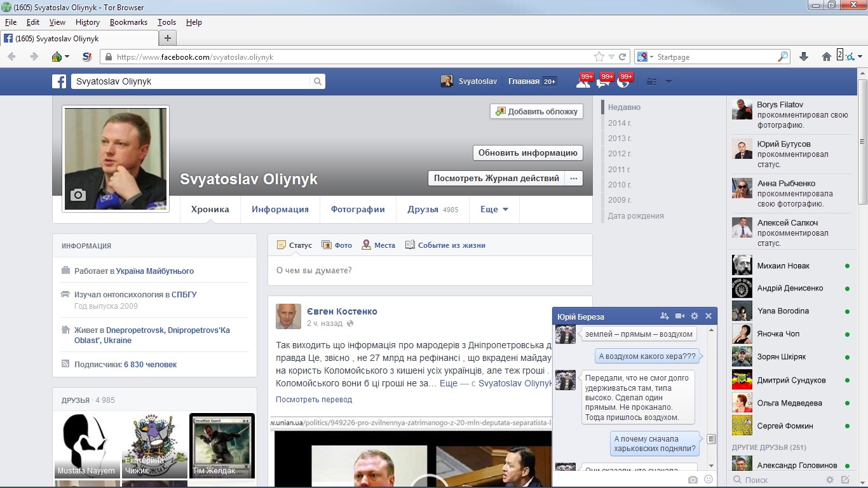Select Событие из жизни in composer
868x488 pixels.
pos(445,245)
